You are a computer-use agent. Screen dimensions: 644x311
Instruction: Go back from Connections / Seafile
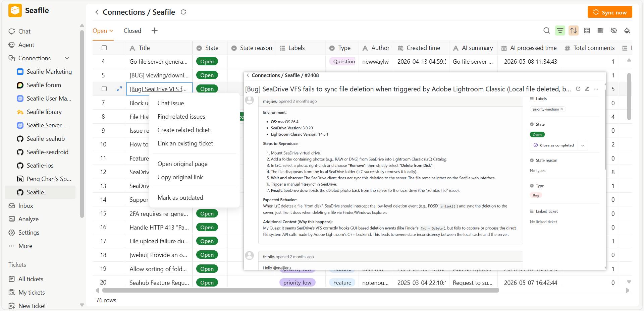97,12
